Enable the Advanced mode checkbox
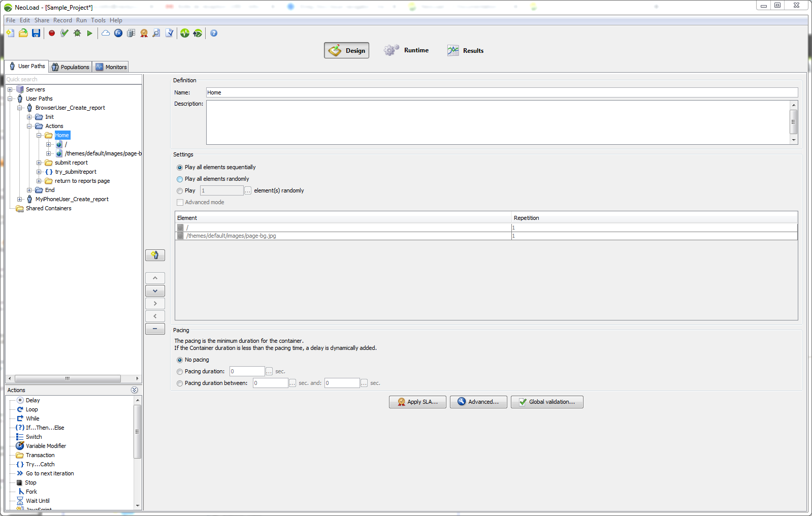This screenshot has height=516, width=812. coord(180,203)
